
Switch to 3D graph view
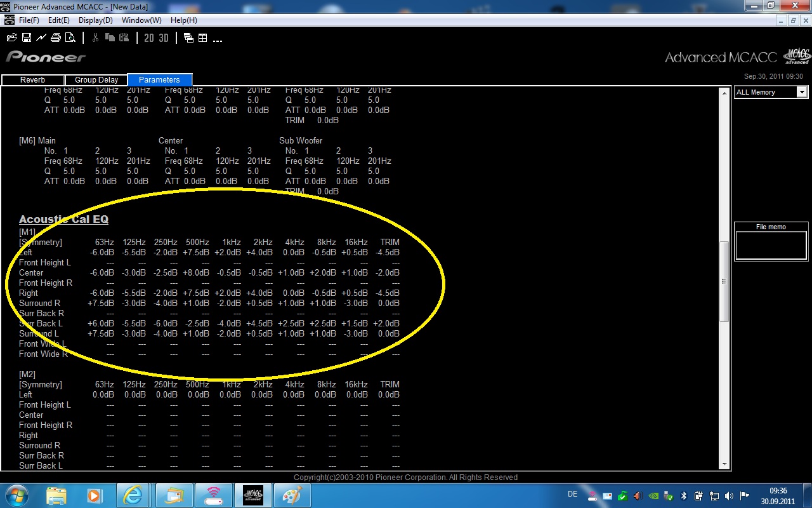pos(164,38)
